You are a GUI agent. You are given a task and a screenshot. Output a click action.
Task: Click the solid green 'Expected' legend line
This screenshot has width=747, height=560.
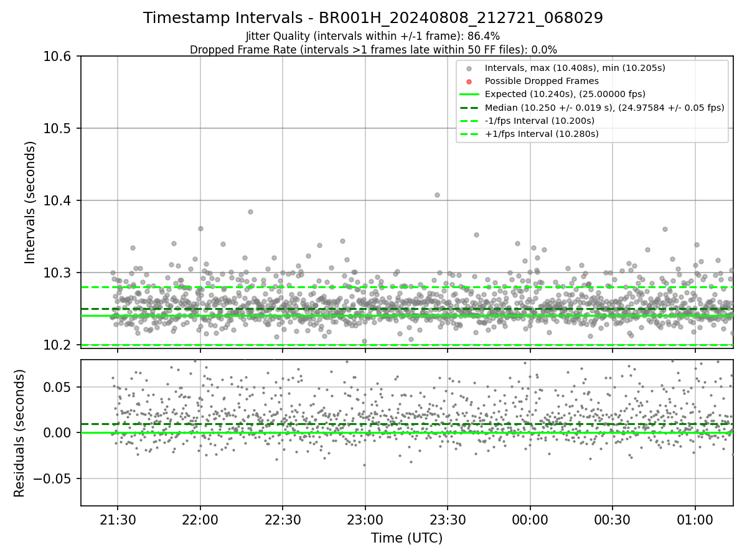tap(469, 95)
